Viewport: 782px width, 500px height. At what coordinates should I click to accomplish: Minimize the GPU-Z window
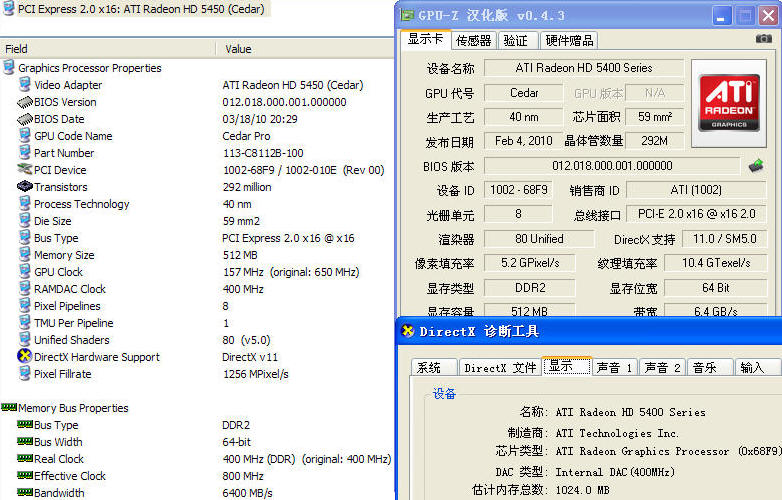(x=722, y=16)
